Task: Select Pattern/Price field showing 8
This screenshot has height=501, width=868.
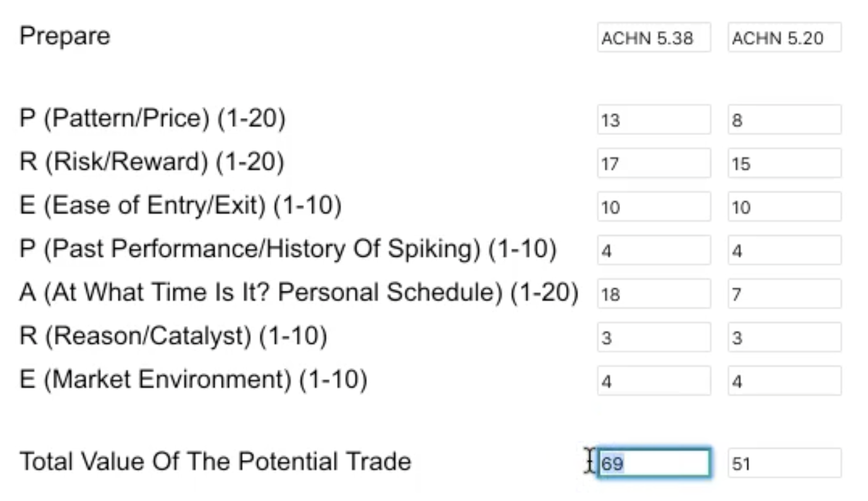Action: tap(784, 120)
